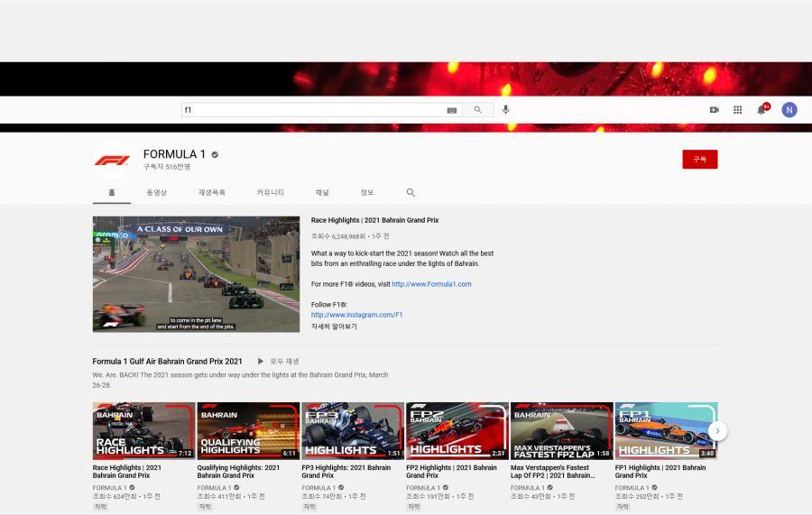Open featured title Race Highlights | 2021 Bahrain Grand Prix
The width and height of the screenshot is (812, 515).
coord(375,220)
